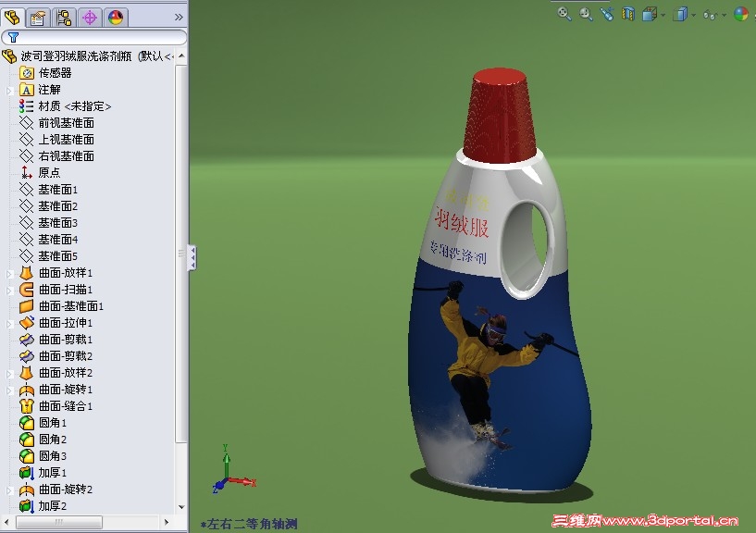Image resolution: width=756 pixels, height=533 pixels.
Task: Select the 加厚1 thicken feature
Action: pos(43,473)
